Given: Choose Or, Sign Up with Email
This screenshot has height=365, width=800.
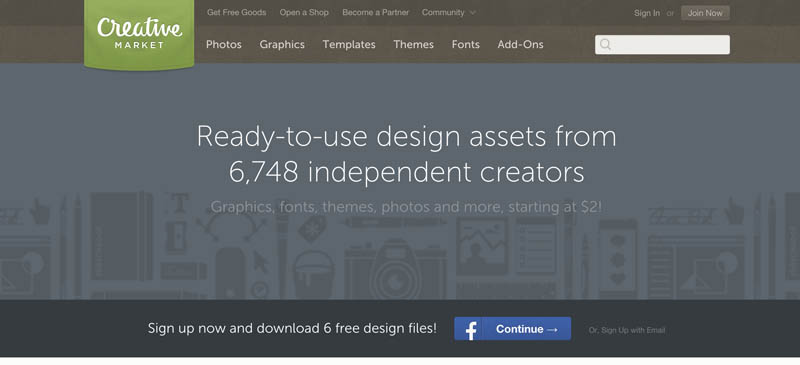Looking at the screenshot, I should 627,330.
